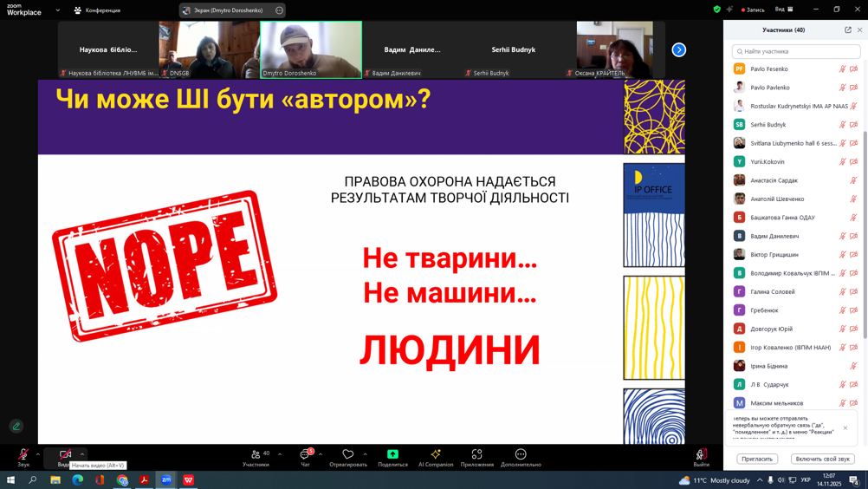Image resolution: width=868 pixels, height=489 pixels.
Task: Show next video thumbnails with blue arrow
Action: point(679,50)
